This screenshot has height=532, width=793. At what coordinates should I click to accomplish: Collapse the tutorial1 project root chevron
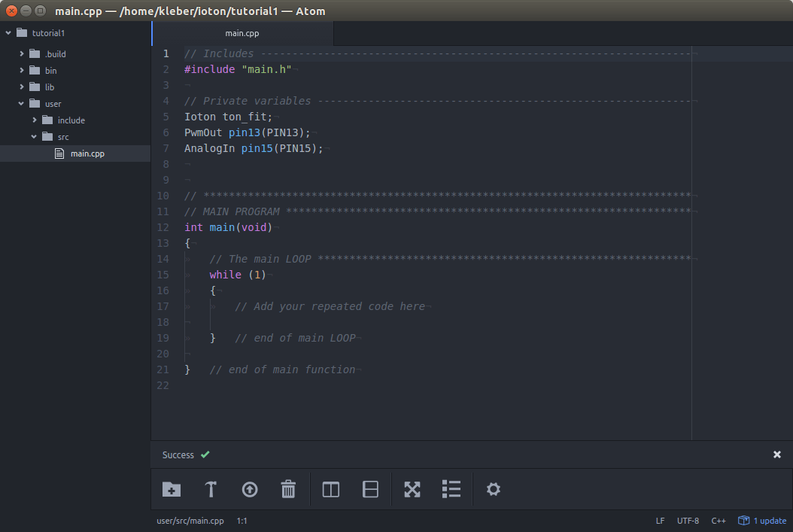pos(8,33)
